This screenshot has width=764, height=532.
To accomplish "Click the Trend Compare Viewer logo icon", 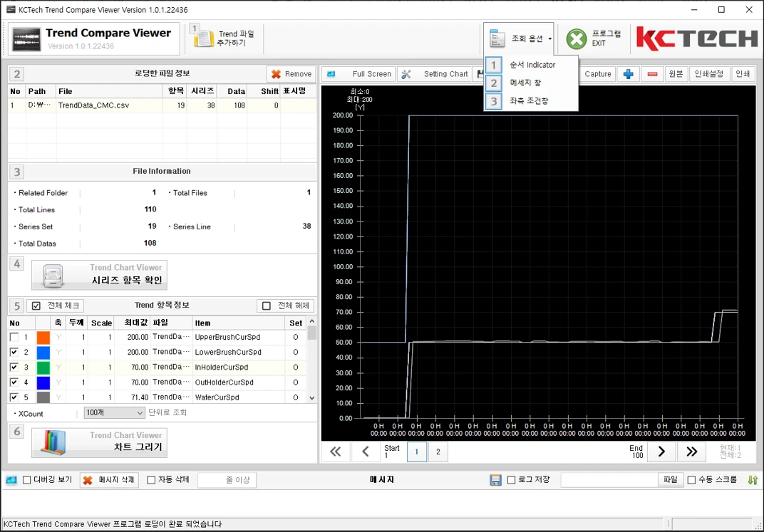I will 26,40.
